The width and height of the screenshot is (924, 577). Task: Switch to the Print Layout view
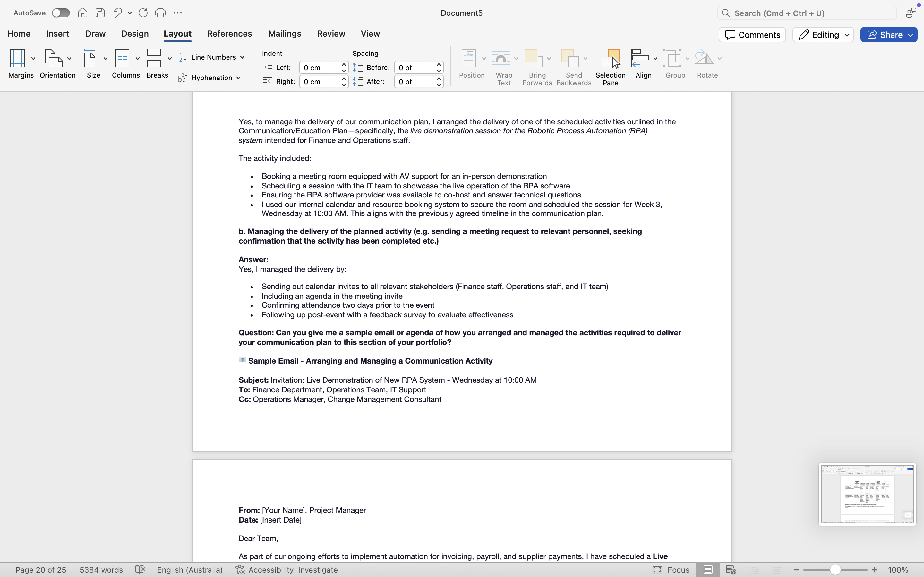(x=707, y=570)
